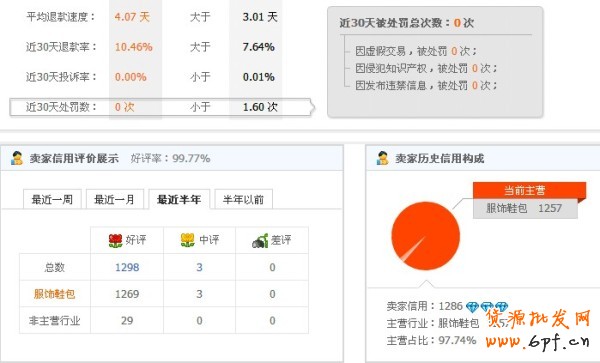Click the seller icon beside 卖家历史信用构成
The height and width of the screenshot is (363, 600).
point(382,158)
